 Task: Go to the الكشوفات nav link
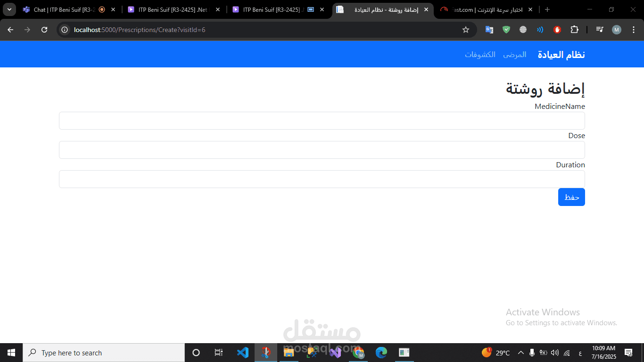(x=480, y=55)
